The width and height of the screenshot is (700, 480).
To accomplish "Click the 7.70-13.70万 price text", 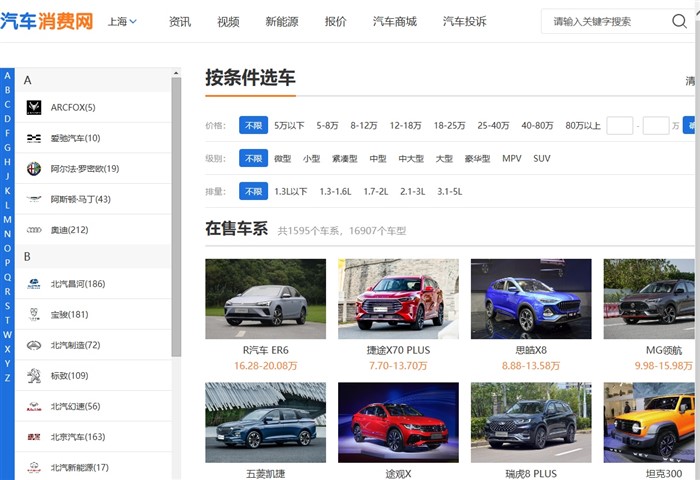I will 398,366.
